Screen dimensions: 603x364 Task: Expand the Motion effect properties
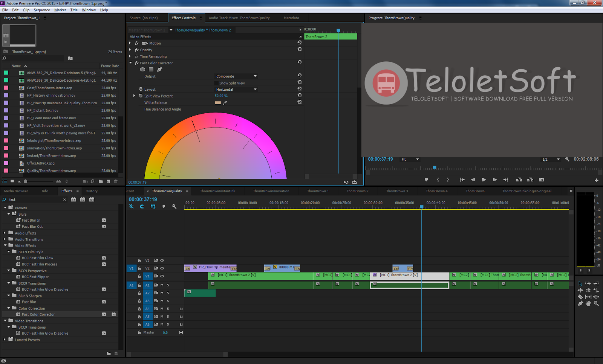tap(130, 43)
